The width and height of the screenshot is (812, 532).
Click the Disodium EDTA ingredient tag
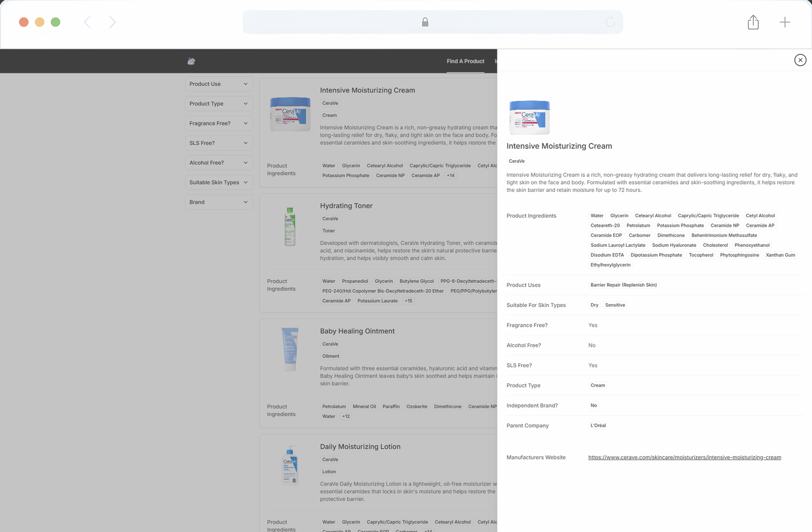[607, 255]
